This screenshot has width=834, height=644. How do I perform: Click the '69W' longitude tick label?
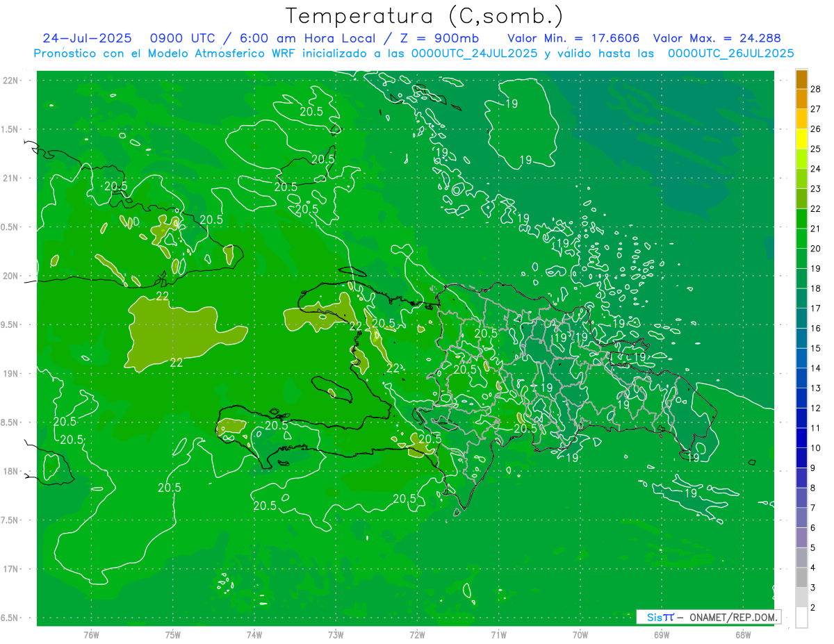661,635
